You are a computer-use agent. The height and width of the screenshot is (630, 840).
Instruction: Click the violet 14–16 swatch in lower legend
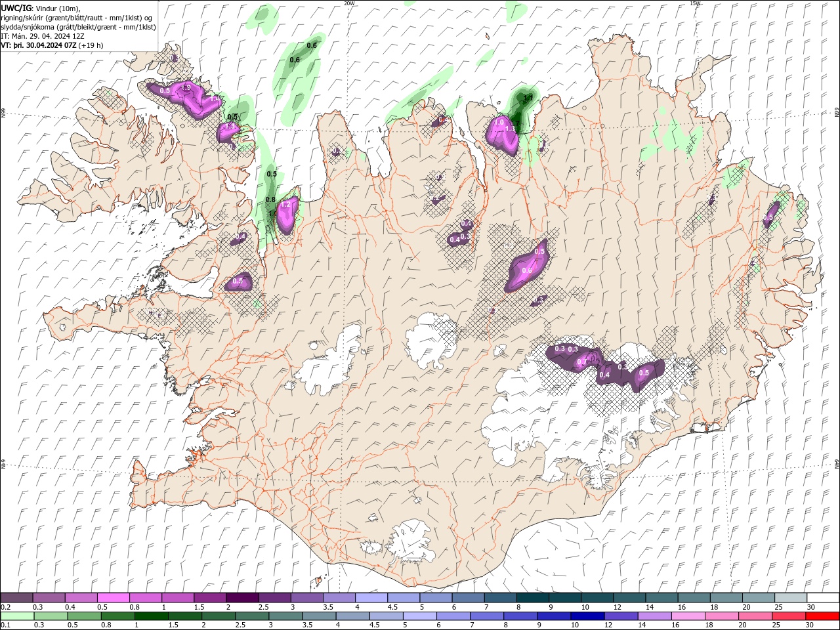tap(654, 616)
